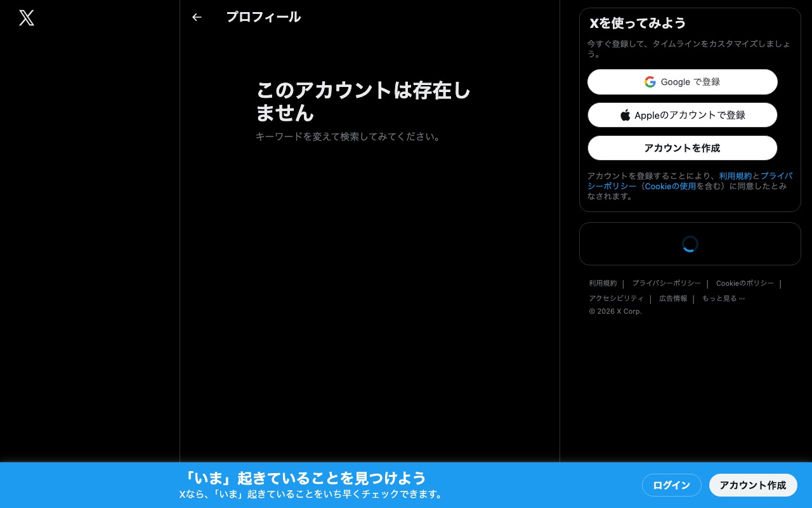Click the Google logo icon in the signup panel
The image size is (812, 508).
(x=650, y=82)
